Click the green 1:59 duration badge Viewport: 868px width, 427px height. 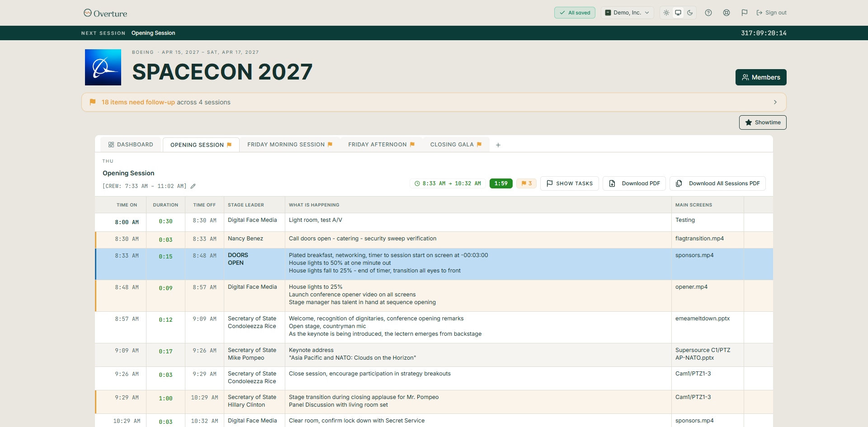click(x=501, y=183)
